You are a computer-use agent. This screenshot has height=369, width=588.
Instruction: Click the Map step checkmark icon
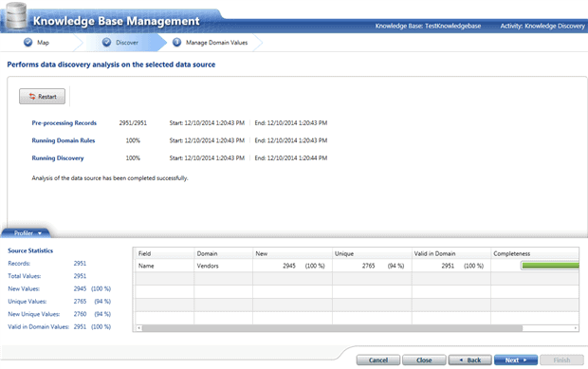coord(28,43)
